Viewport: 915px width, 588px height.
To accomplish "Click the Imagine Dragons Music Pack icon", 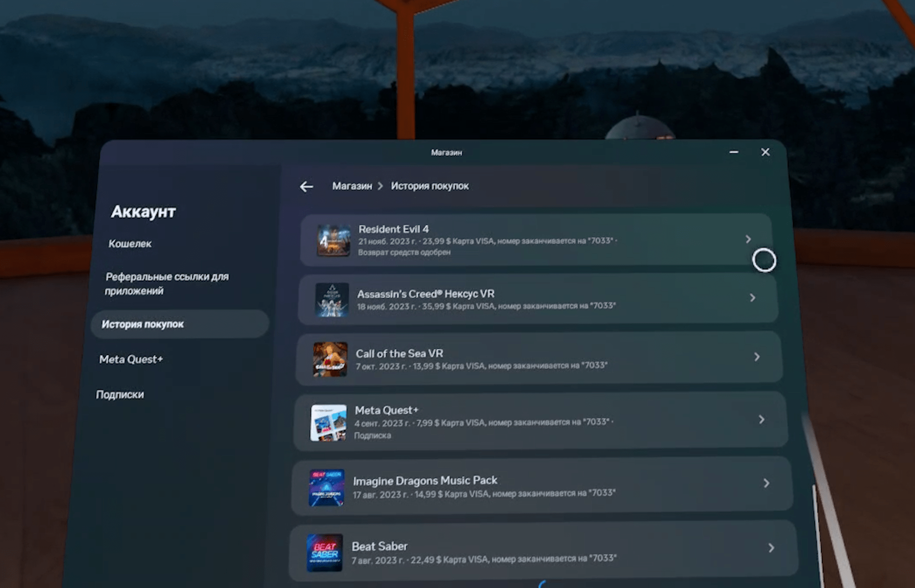I will (327, 488).
